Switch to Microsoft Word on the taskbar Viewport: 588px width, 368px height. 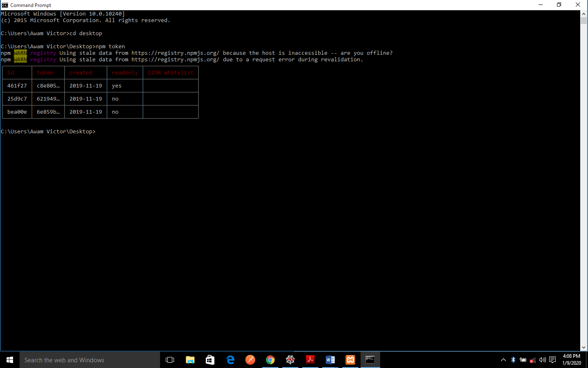pos(330,360)
